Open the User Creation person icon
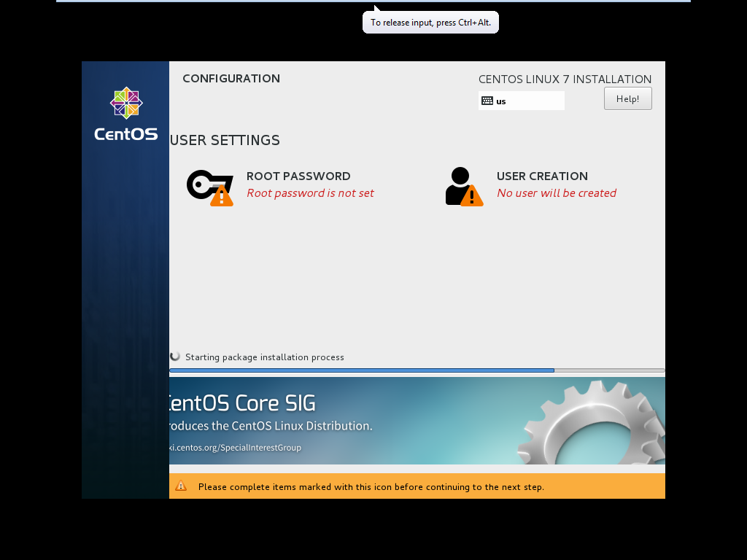 [464, 186]
